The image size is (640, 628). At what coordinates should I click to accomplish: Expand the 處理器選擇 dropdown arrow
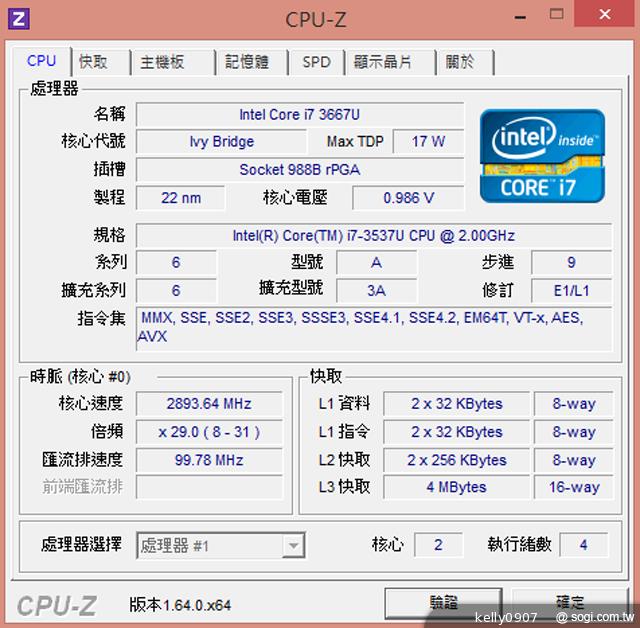pyautogui.click(x=293, y=545)
